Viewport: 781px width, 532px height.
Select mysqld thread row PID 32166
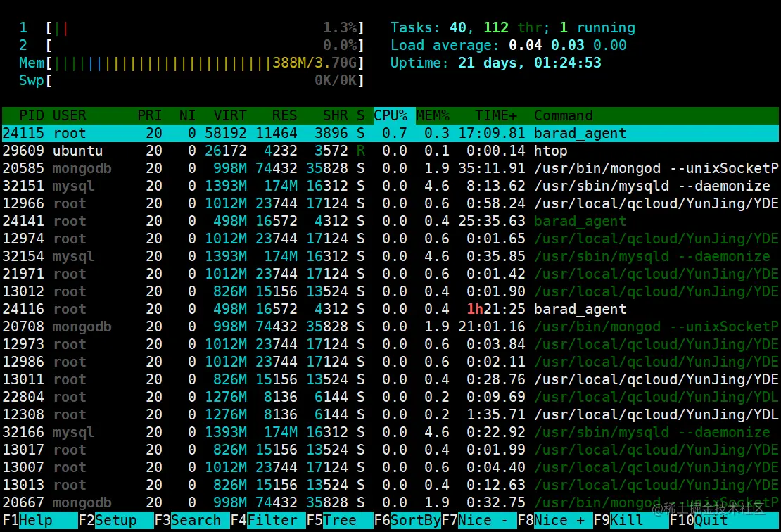point(390,432)
